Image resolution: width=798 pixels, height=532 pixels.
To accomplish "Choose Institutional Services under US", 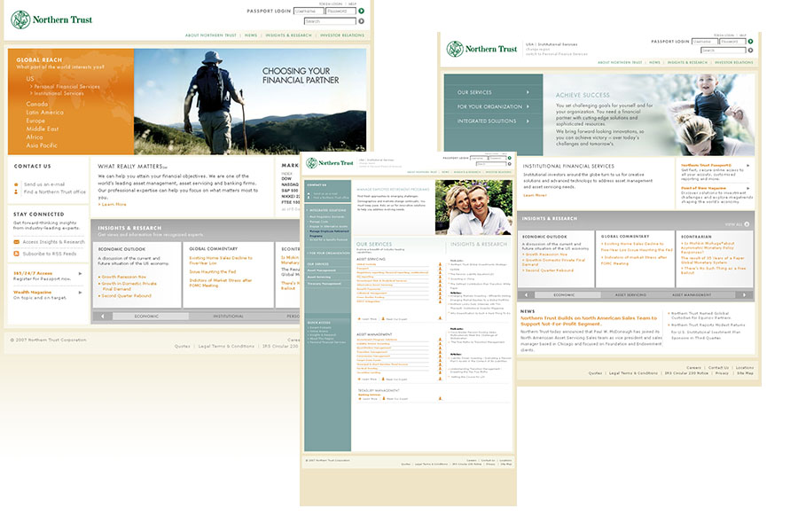I will (59, 94).
